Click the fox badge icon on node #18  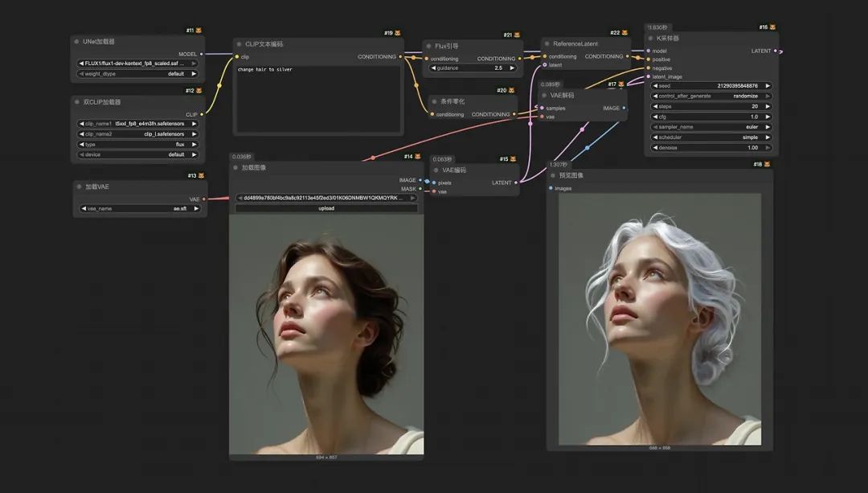click(x=767, y=165)
